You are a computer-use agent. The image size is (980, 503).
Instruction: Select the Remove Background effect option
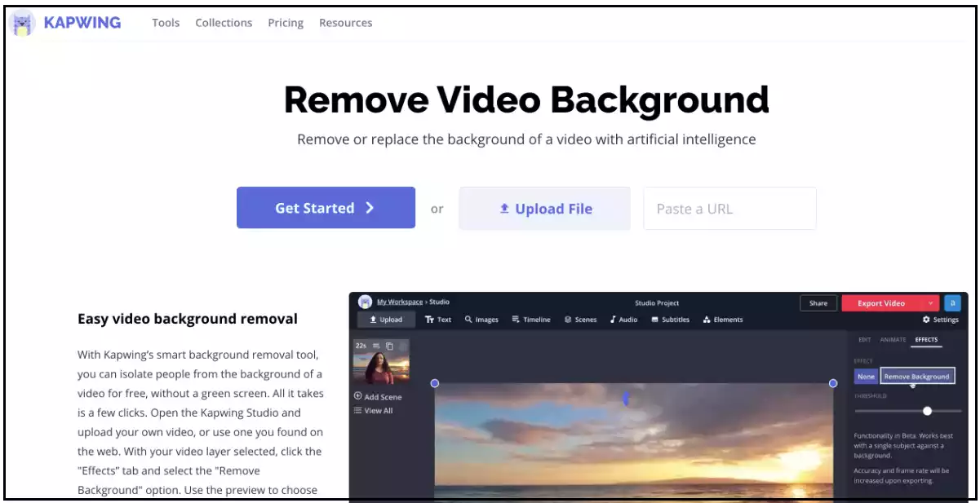[917, 377]
